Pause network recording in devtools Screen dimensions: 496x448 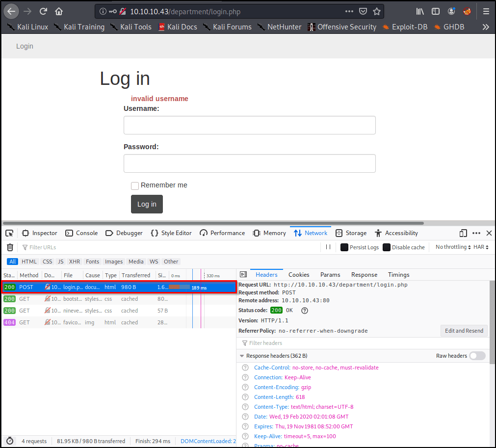[x=328, y=247]
